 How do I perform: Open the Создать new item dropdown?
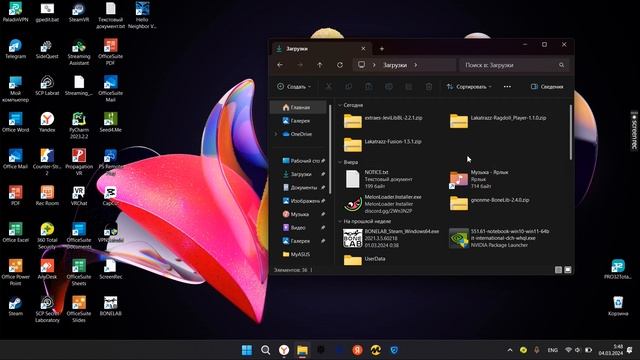click(294, 87)
